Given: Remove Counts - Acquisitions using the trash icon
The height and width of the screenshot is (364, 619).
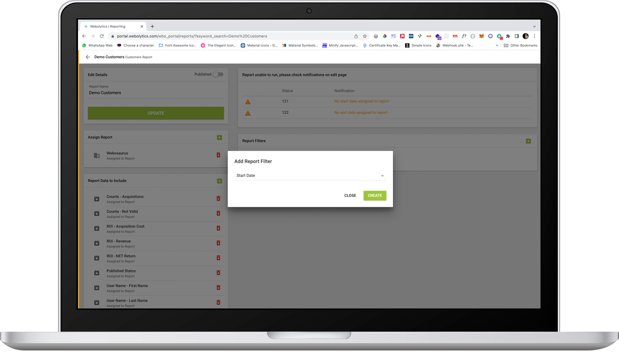Looking at the screenshot, I should (218, 199).
